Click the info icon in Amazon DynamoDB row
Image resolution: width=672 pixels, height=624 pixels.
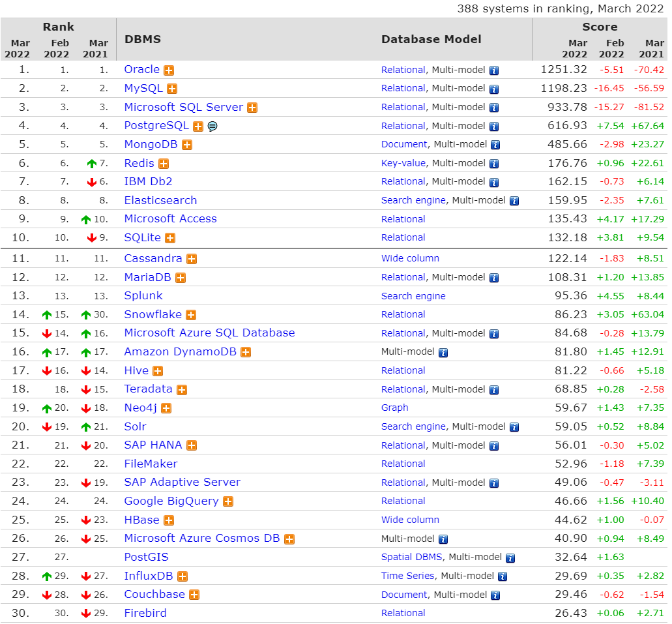pos(443,353)
